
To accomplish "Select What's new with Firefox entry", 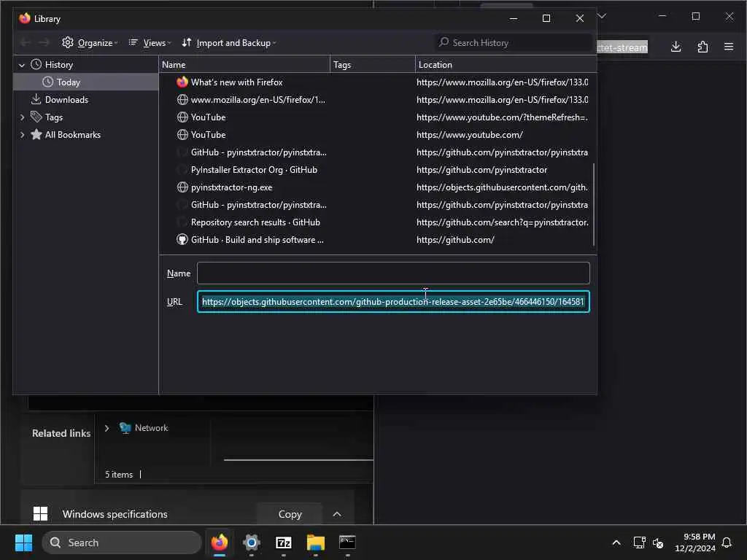I will (376, 82).
